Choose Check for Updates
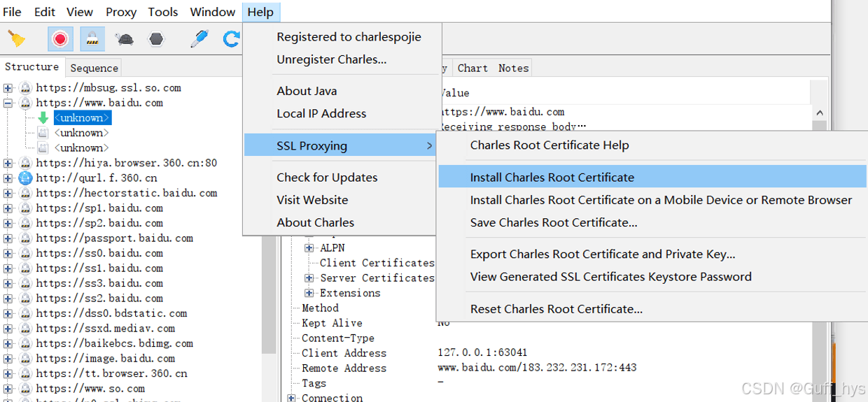Screen dimensions: 868x402 click(x=327, y=178)
